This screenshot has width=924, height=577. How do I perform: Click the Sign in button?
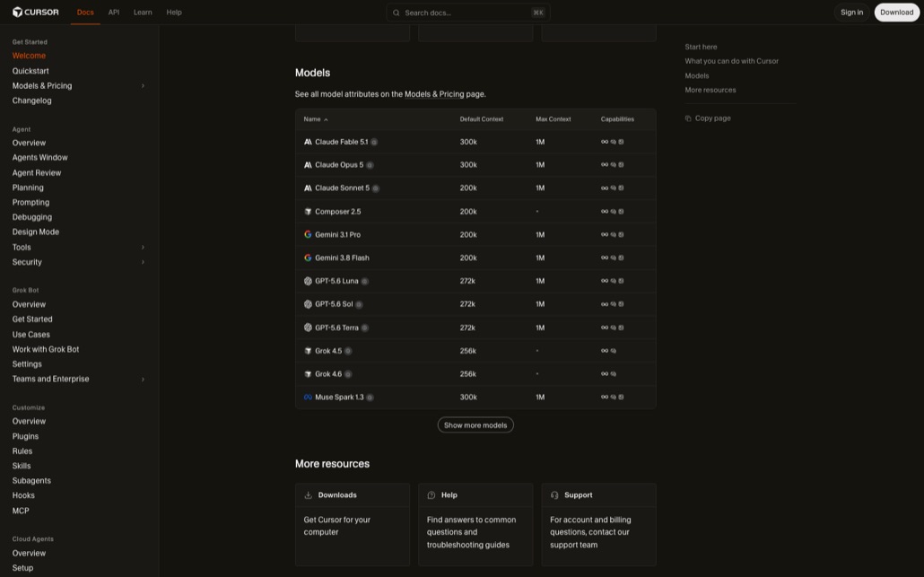click(x=851, y=13)
